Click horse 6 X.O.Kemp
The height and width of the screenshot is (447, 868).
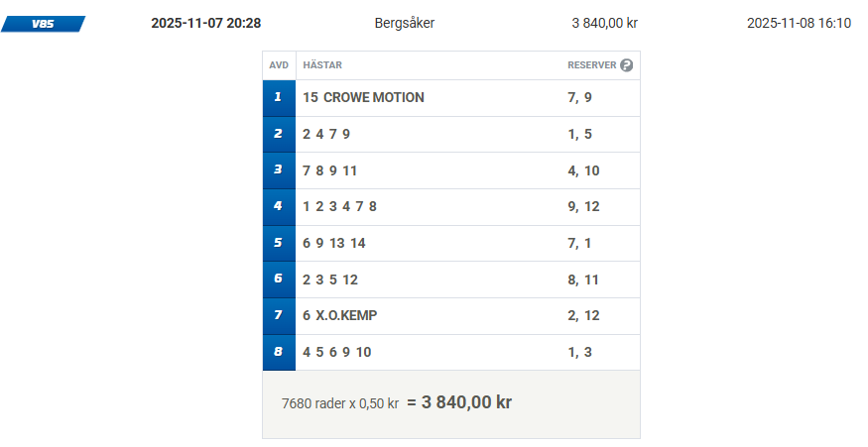(339, 315)
